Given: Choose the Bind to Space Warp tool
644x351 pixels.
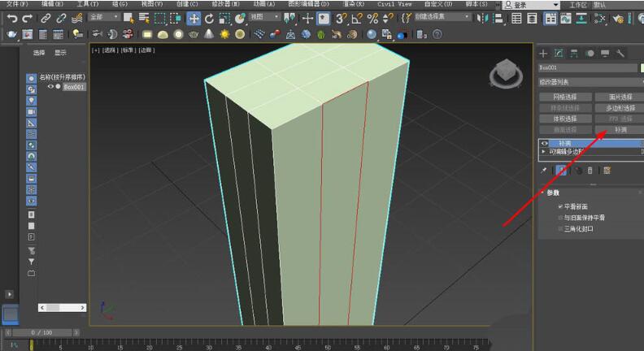Looking at the screenshot, I should click(x=76, y=19).
